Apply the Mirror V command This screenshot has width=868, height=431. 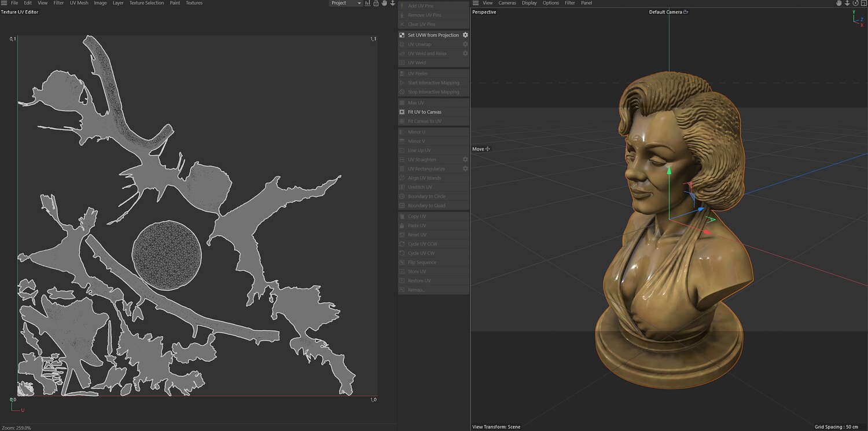pyautogui.click(x=433, y=141)
